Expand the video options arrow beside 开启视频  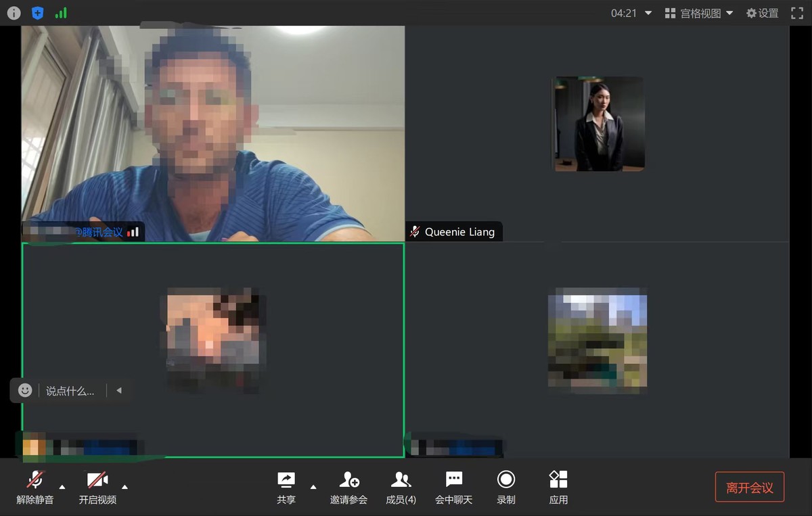click(x=125, y=486)
